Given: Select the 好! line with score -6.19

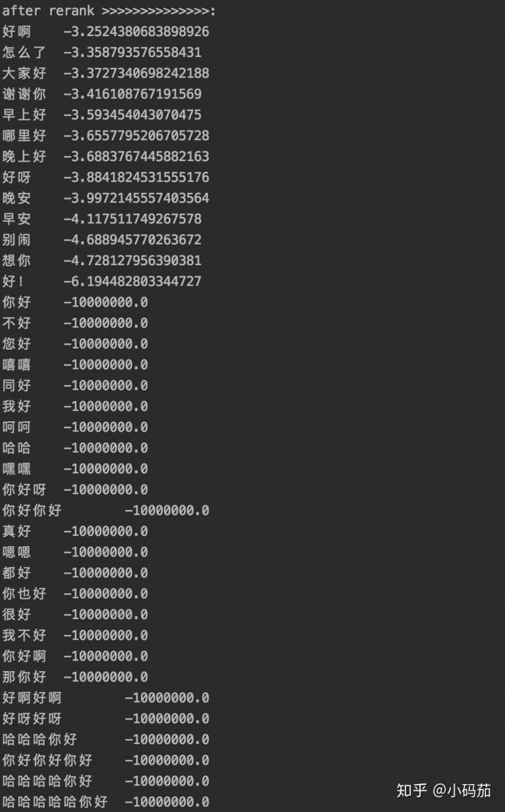Looking at the screenshot, I should [102, 281].
